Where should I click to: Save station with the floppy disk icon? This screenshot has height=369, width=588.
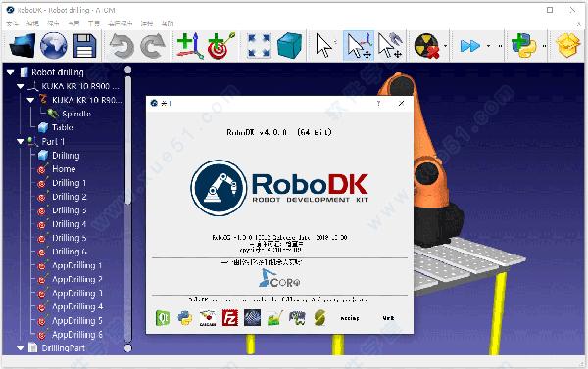[x=84, y=46]
